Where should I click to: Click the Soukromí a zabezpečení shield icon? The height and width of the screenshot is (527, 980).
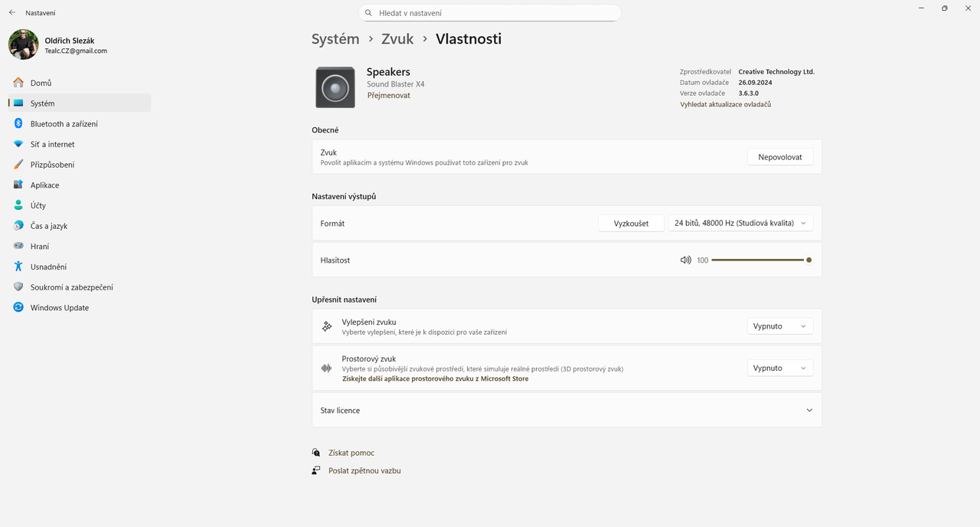[x=18, y=287]
